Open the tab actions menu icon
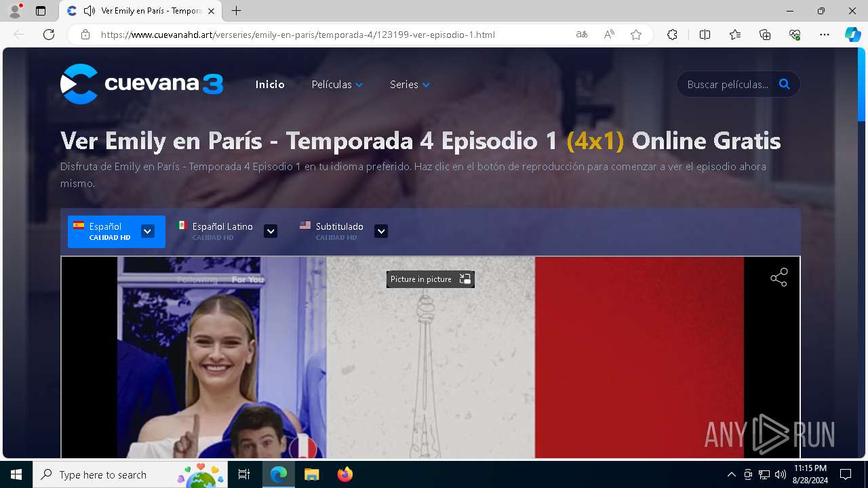This screenshot has height=488, width=868. [x=41, y=11]
